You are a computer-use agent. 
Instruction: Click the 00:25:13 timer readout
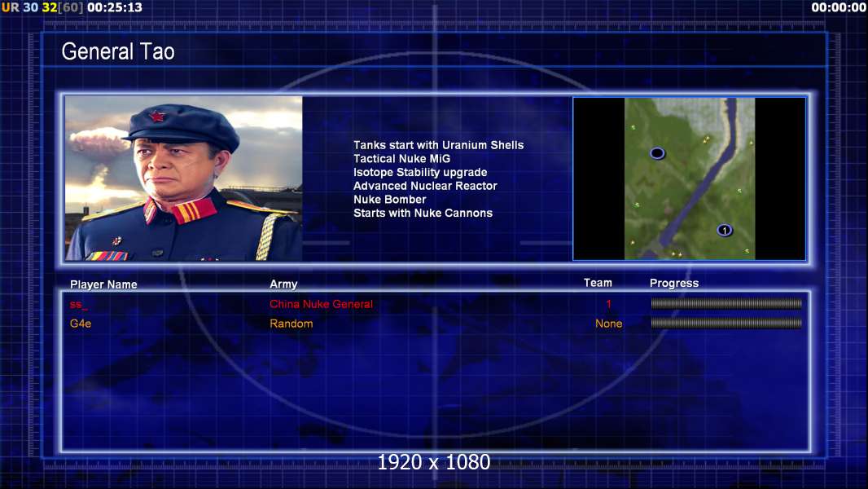pos(115,7)
